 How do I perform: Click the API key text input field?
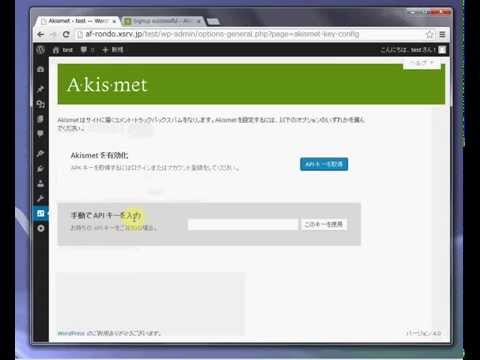point(243,224)
